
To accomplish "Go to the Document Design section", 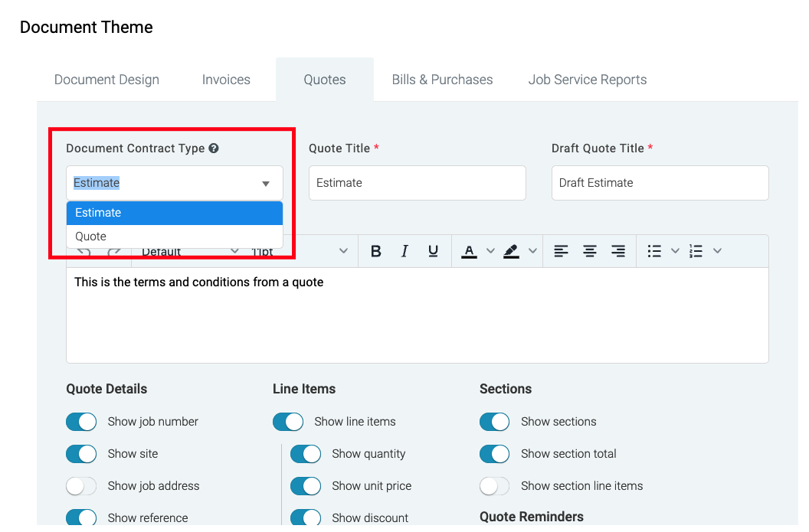I will (x=106, y=79).
